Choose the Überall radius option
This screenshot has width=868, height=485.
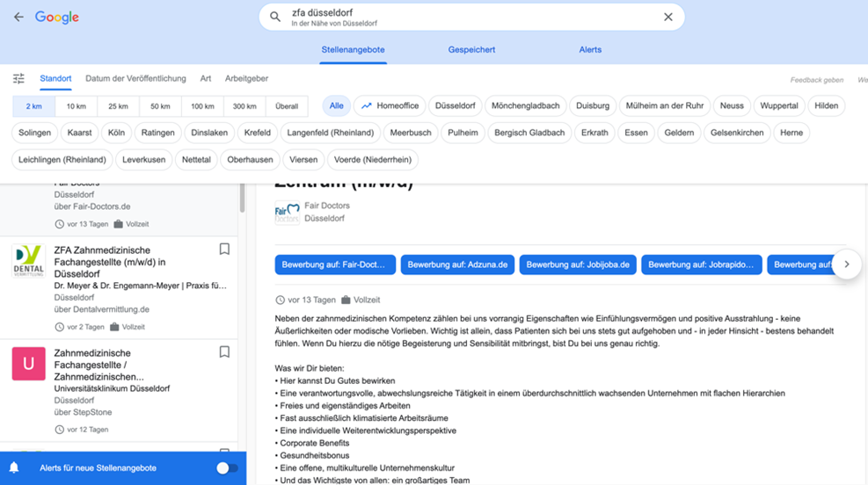coord(287,106)
